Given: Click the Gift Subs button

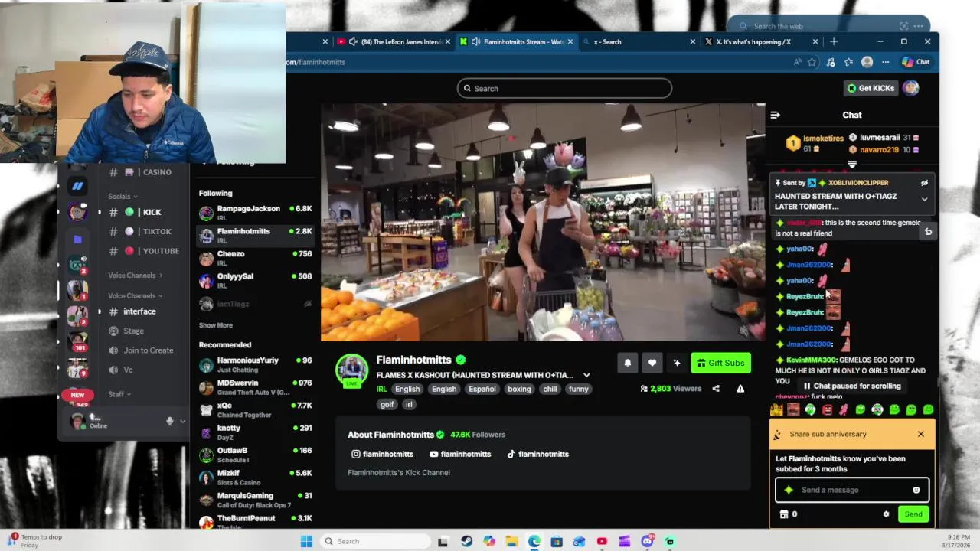Looking at the screenshot, I should coord(720,363).
